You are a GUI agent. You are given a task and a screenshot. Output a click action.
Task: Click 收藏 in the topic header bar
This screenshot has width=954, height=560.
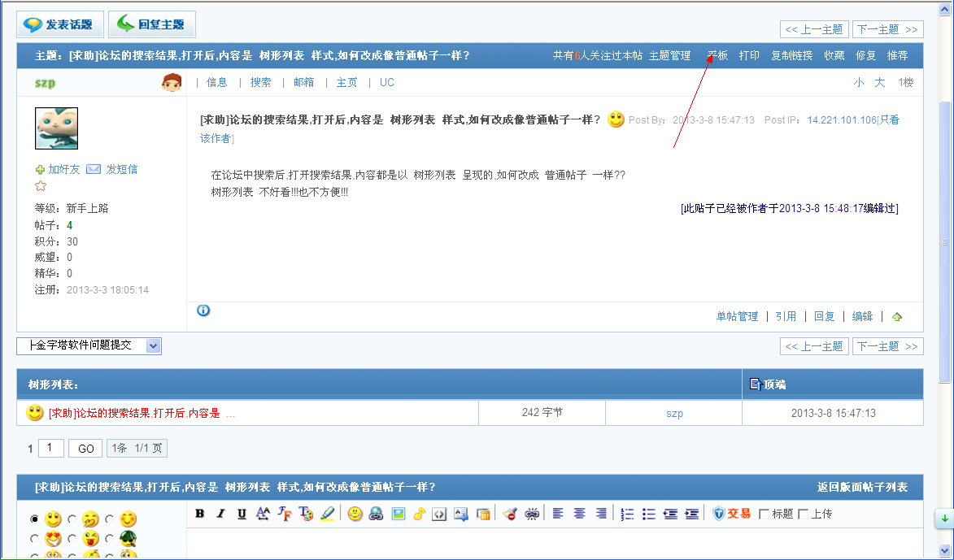[x=834, y=56]
